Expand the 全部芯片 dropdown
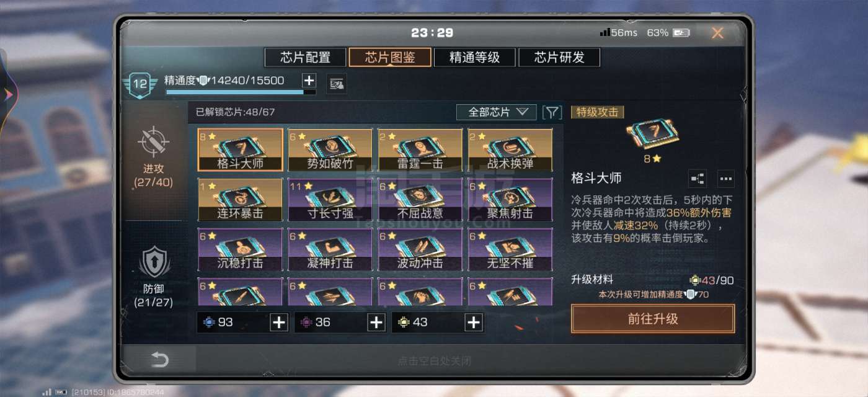Screen dimensions: 868x397 coord(497,112)
